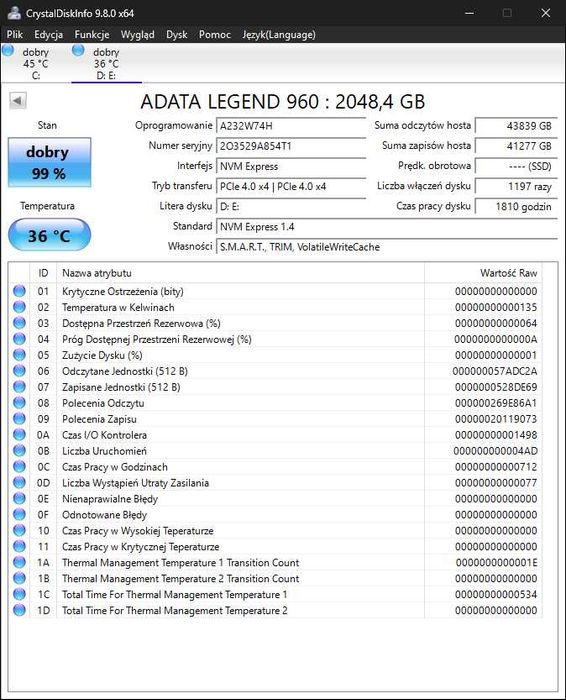Click the Tryb transferu PCIe 4.0 x4 field
Screen dimensions: 566x700
click(x=291, y=186)
